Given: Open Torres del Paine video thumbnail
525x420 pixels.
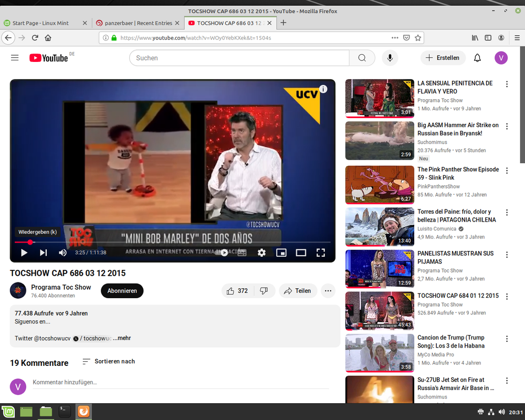Looking at the screenshot, I should pos(380,227).
